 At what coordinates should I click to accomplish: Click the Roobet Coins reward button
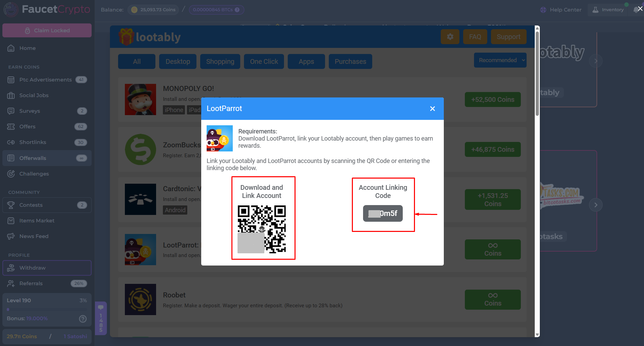click(x=493, y=299)
